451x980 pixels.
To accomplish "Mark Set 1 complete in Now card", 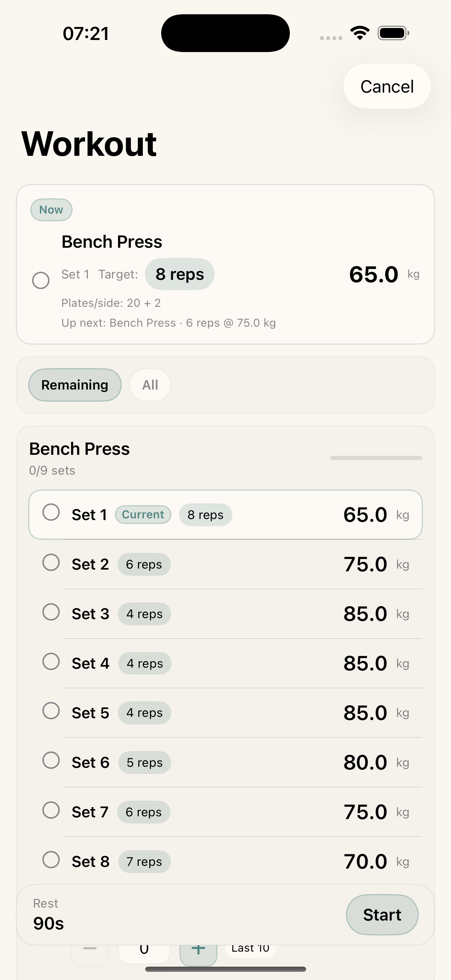I will click(41, 281).
